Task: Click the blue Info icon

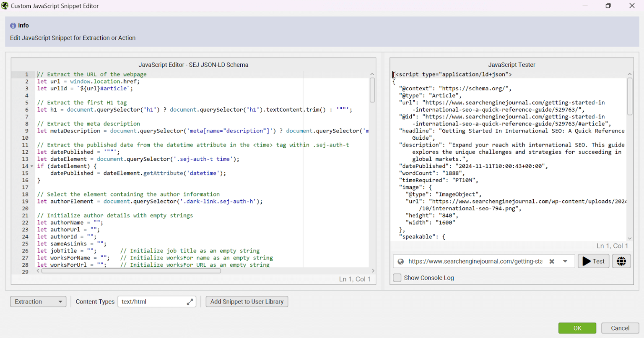Action: pyautogui.click(x=13, y=26)
